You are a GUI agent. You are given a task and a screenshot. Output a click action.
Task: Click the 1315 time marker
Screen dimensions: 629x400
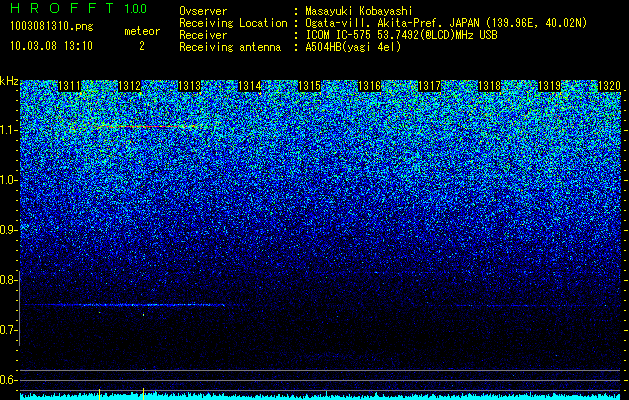(x=309, y=86)
